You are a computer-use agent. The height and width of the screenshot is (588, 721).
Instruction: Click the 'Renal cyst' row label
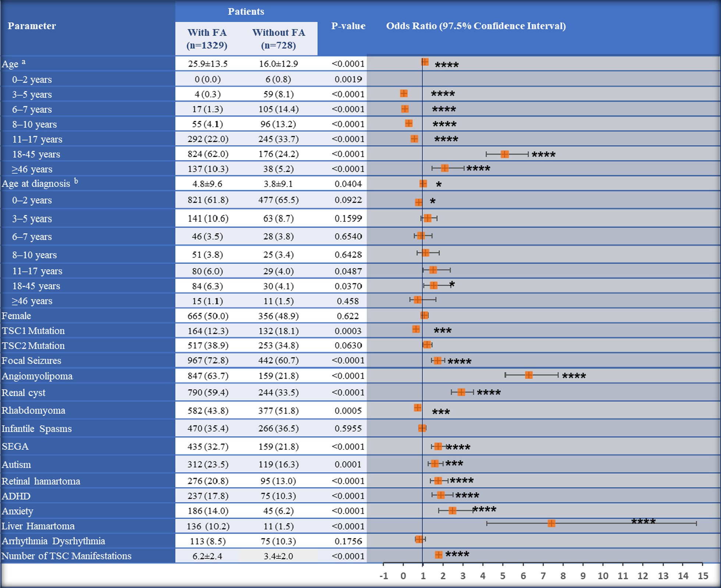[23, 393]
